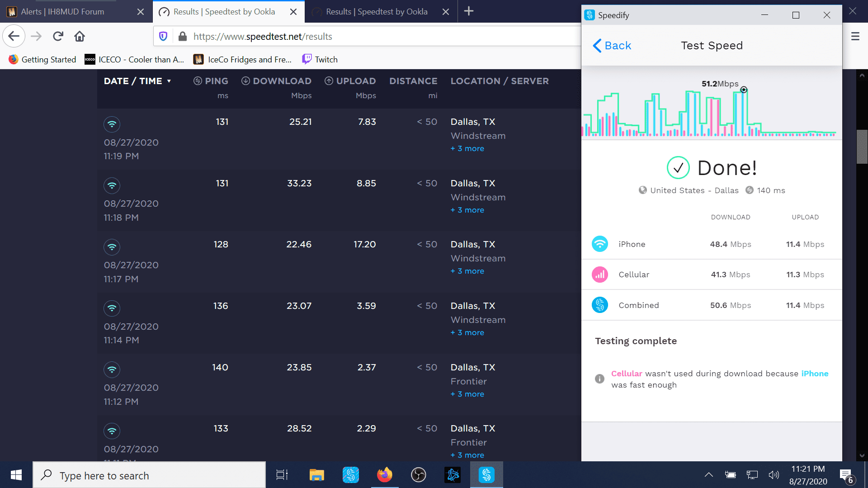The width and height of the screenshot is (868, 488).
Task: Open the Windows Start menu
Action: [x=16, y=475]
